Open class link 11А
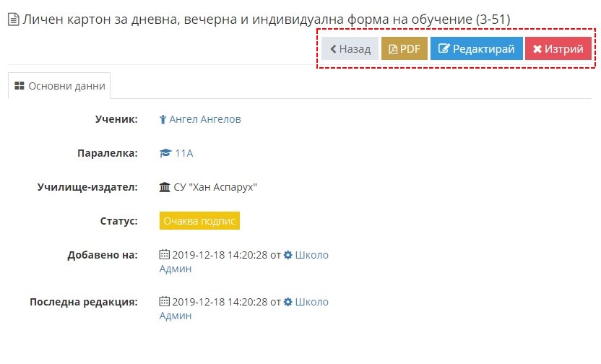The image size is (601, 364). pyautogui.click(x=184, y=153)
